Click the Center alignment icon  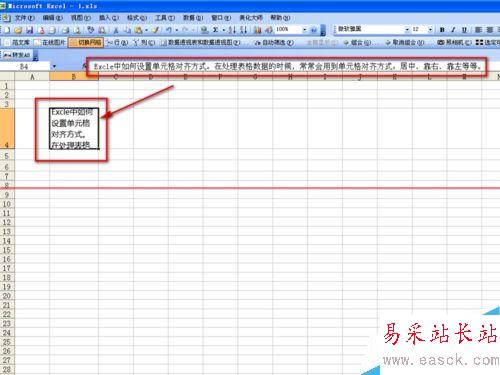(490, 30)
